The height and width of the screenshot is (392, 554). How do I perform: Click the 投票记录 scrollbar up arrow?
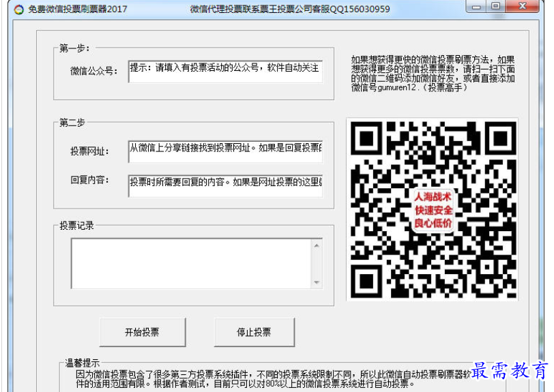(317, 245)
